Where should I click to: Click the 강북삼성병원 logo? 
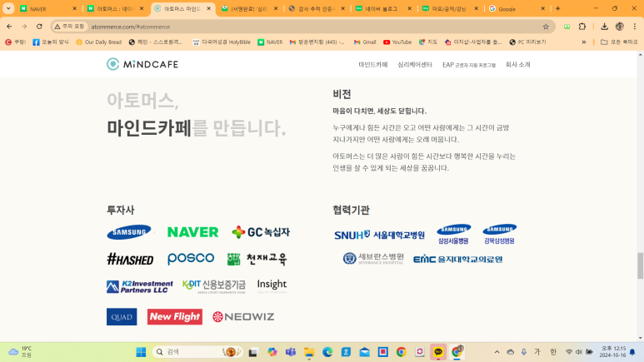click(499, 235)
